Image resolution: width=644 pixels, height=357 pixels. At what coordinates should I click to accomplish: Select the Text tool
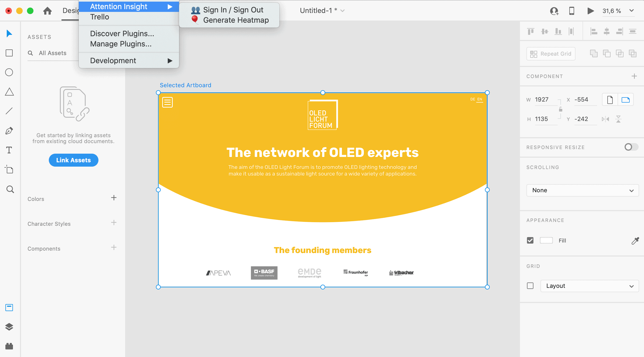tap(9, 150)
